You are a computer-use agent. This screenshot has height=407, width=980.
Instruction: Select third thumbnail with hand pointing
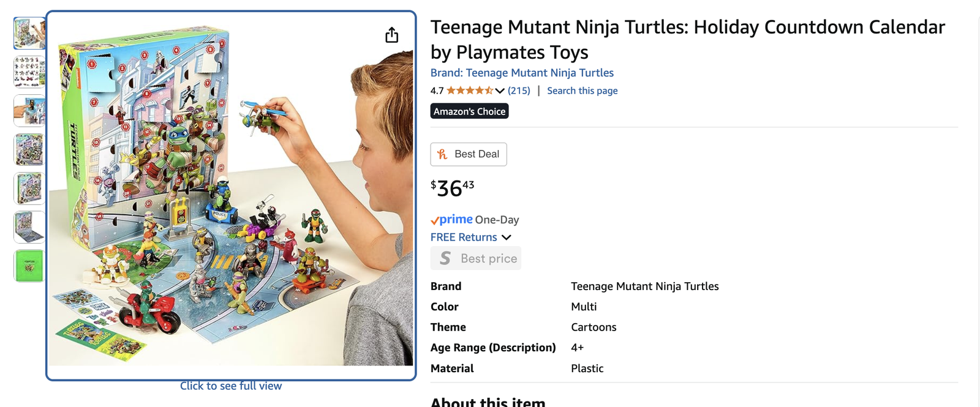[29, 111]
